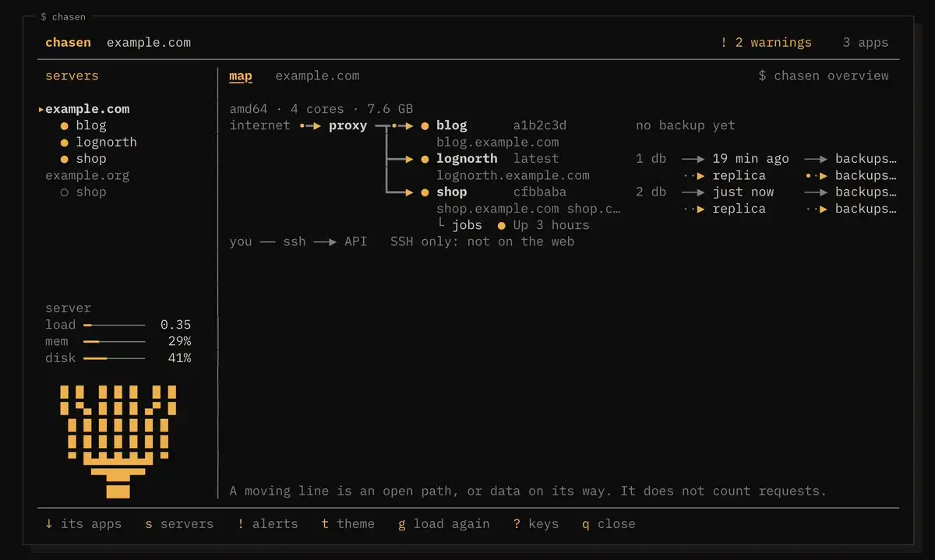Click the arrow between internet and proxy
The width and height of the screenshot is (935, 560).
tap(310, 125)
